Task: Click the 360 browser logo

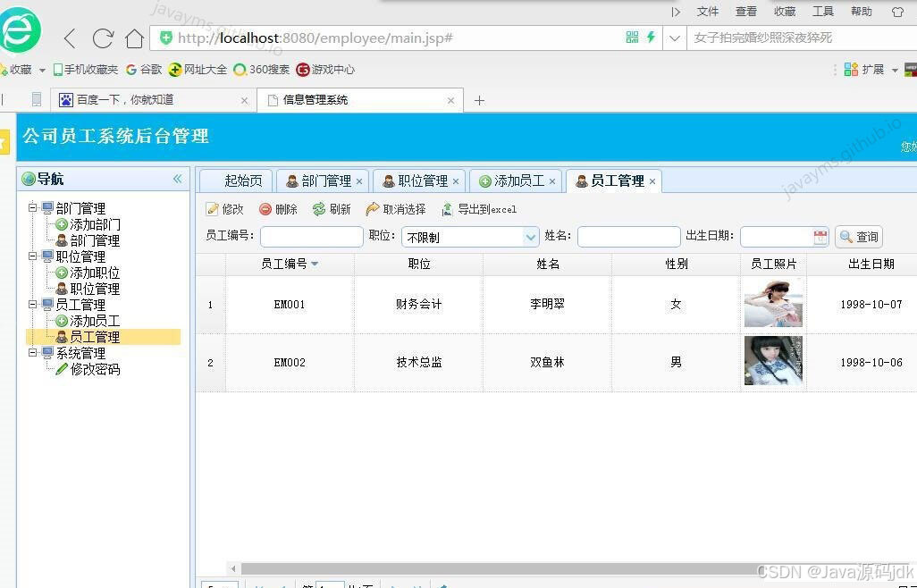Action: pyautogui.click(x=20, y=29)
